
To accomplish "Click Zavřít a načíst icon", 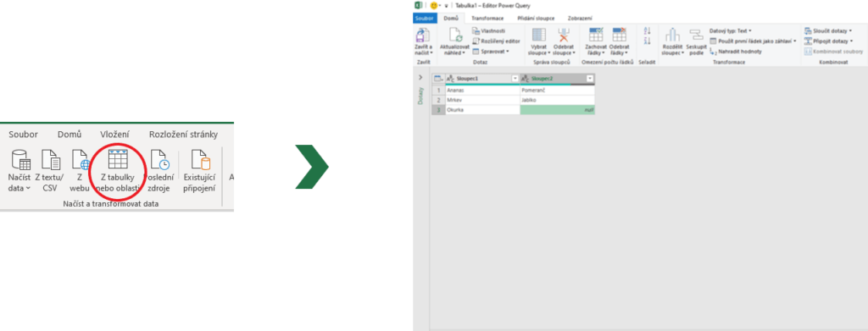I will [x=423, y=35].
